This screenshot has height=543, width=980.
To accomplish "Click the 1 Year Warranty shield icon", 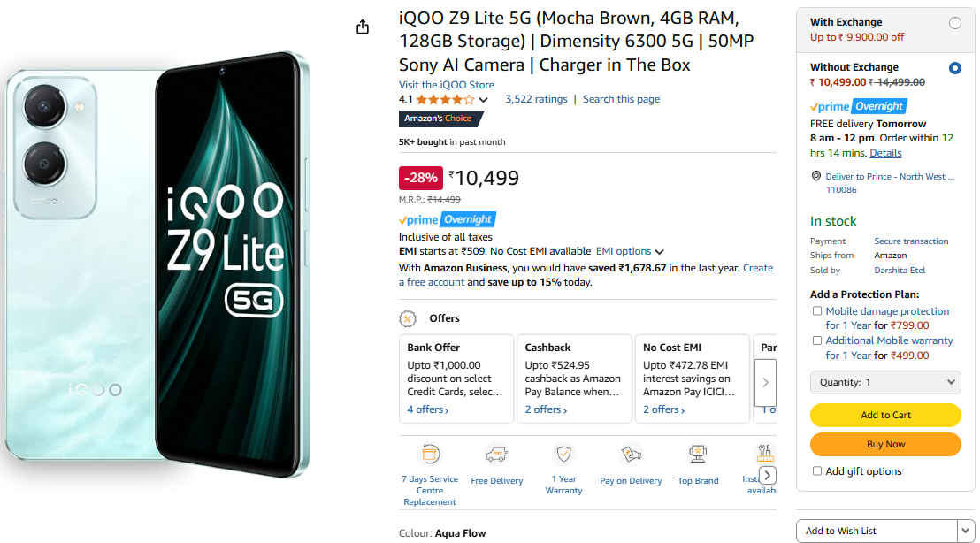I will click(563, 455).
